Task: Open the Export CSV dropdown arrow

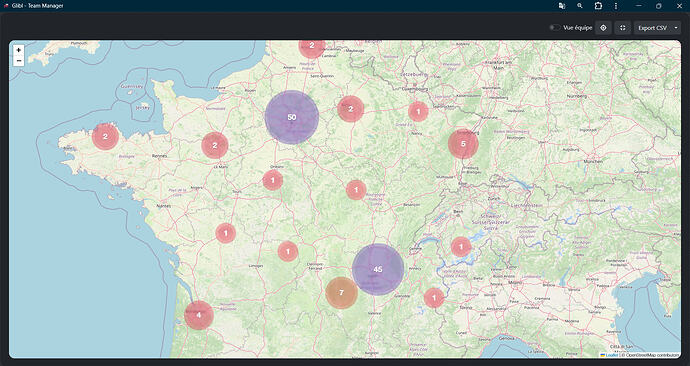Action: point(676,28)
